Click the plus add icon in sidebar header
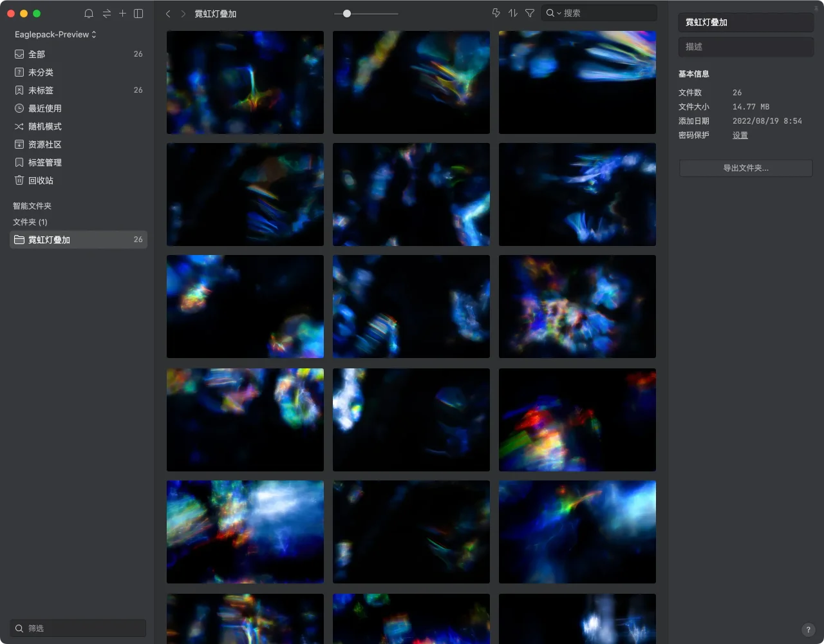This screenshot has width=824, height=644. coord(122,14)
